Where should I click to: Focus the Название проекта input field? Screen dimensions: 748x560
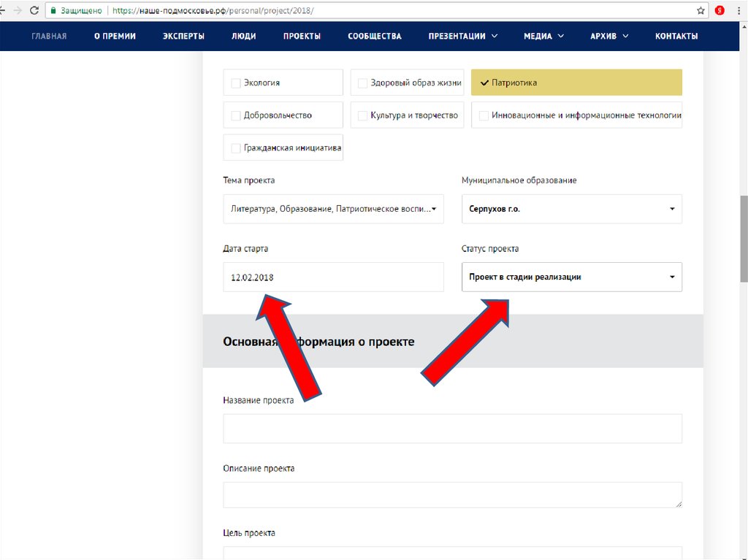tap(452, 429)
